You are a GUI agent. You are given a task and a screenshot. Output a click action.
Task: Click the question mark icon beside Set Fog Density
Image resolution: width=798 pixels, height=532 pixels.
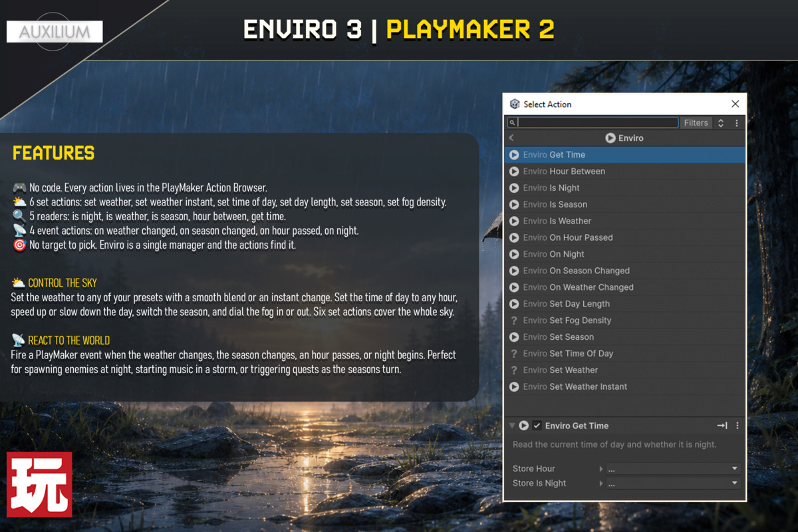coord(514,321)
